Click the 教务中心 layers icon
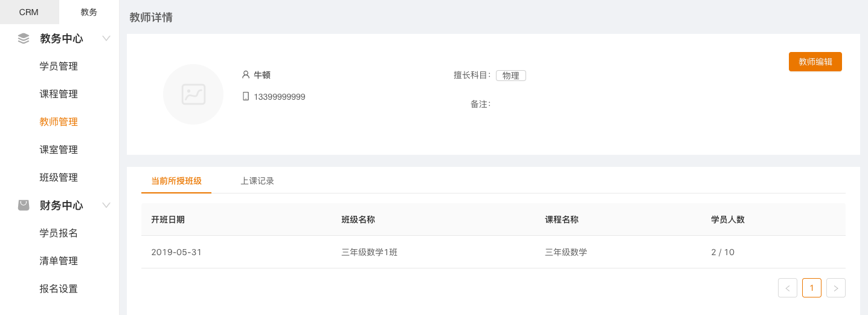 (x=24, y=39)
